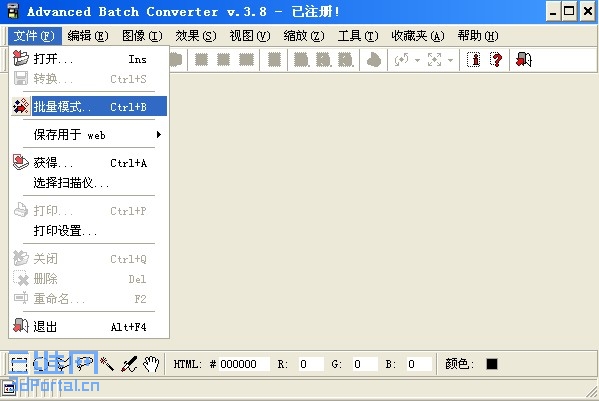This screenshot has width=599, height=401.
Task: Choose 选择扫描仪... menu entry
Action: [x=89, y=183]
